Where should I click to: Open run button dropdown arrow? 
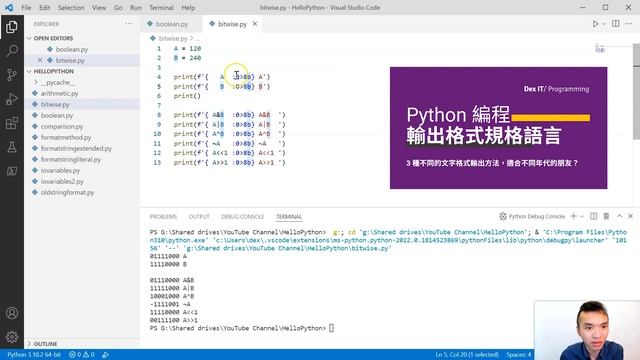click(x=604, y=24)
